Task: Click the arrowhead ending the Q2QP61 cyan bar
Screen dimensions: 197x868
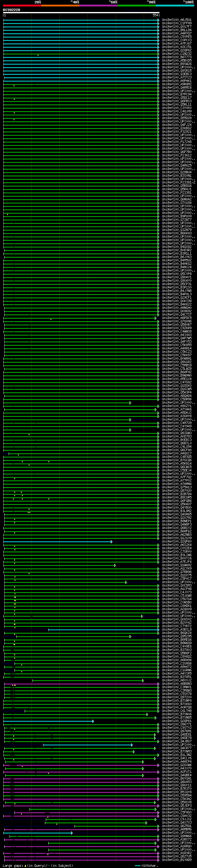Action: tap(93, 721)
